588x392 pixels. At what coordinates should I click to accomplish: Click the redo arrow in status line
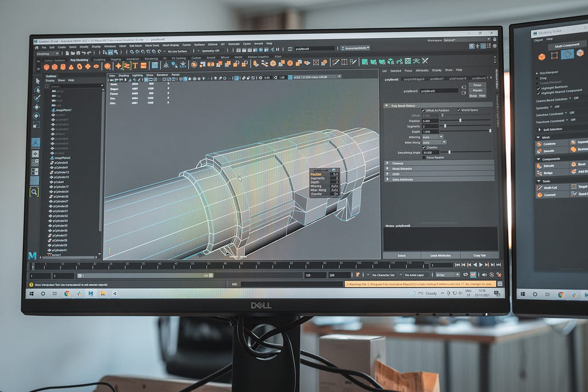click(x=89, y=53)
